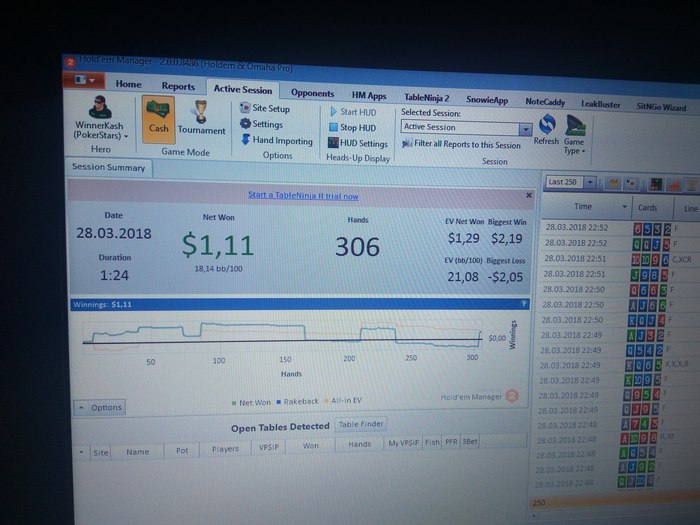Viewport: 700px width, 525px height.
Task: Click the WinnerKash hero avatar icon
Action: (100, 107)
